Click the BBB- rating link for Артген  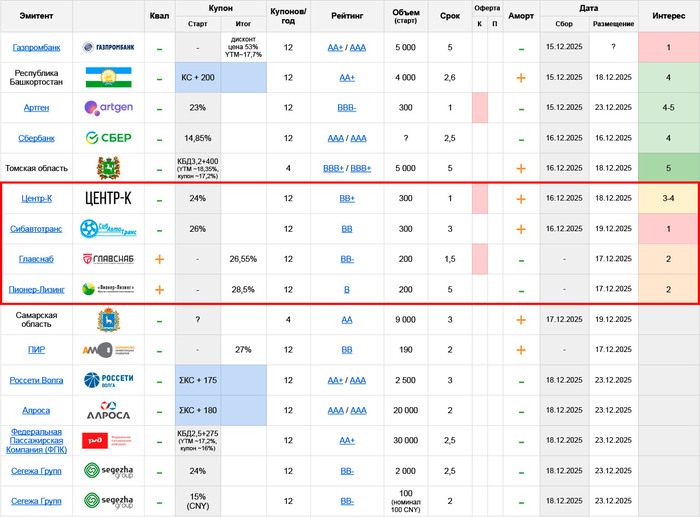point(347,108)
